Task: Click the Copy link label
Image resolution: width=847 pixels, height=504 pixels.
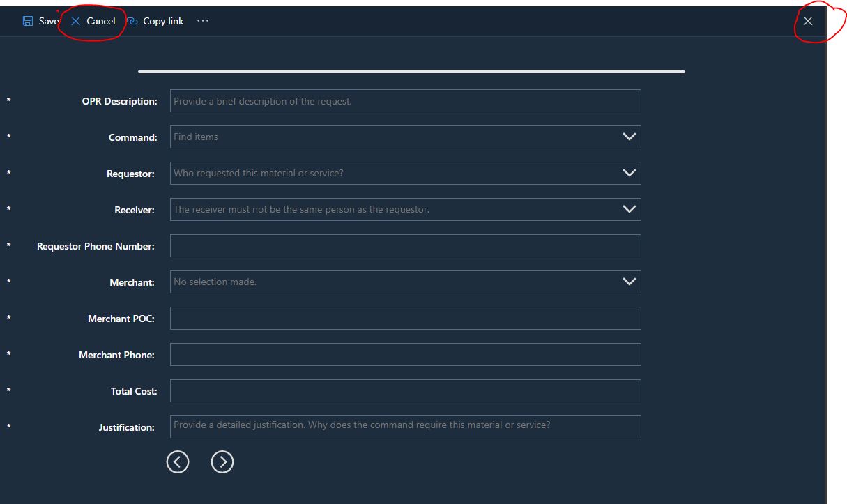Action: pyautogui.click(x=162, y=21)
